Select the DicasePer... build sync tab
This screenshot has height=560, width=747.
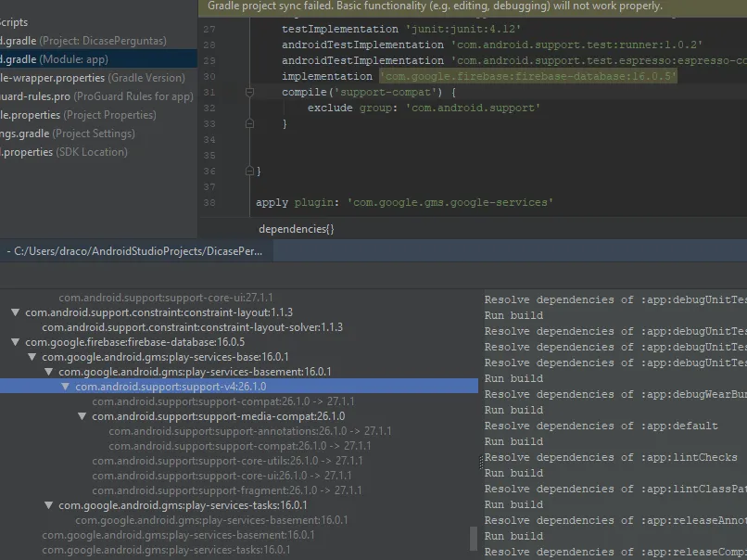pyautogui.click(x=136, y=251)
